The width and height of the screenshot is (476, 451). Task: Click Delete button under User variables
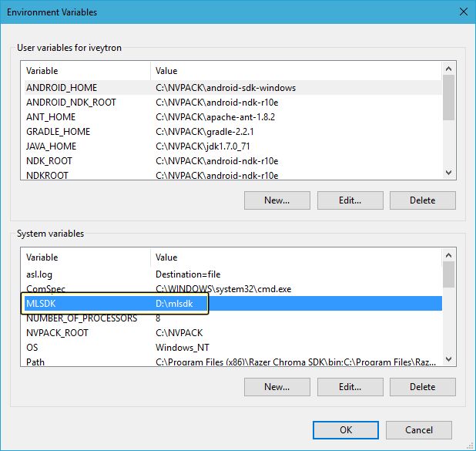coord(422,200)
